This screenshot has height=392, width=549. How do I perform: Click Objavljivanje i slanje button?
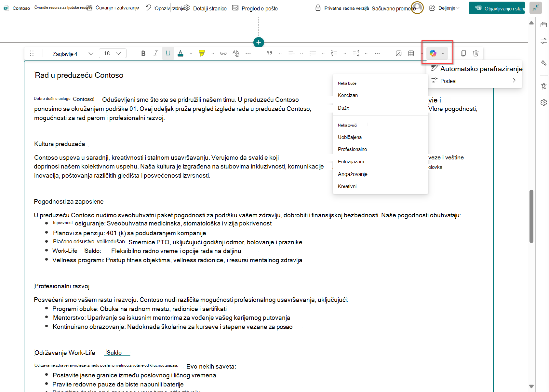[497, 8]
